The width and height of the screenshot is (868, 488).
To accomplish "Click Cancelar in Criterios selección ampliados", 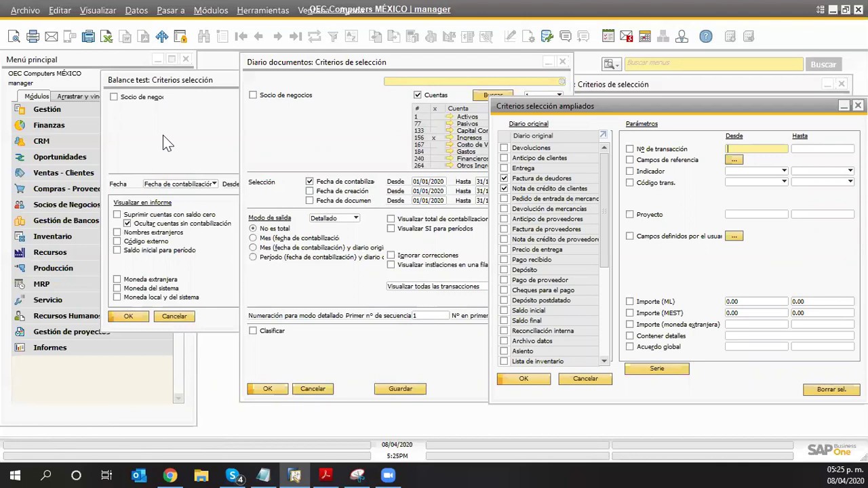I will click(x=585, y=379).
